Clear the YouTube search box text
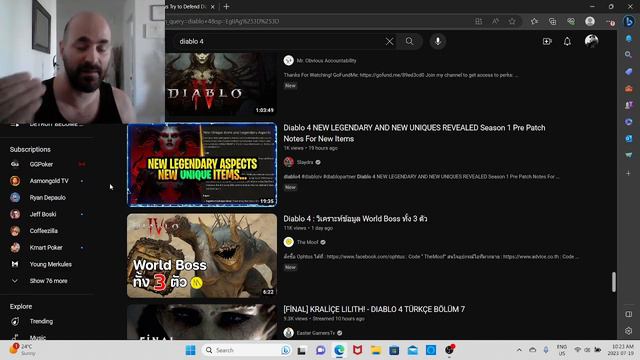The width and height of the screenshot is (640, 360). click(389, 41)
